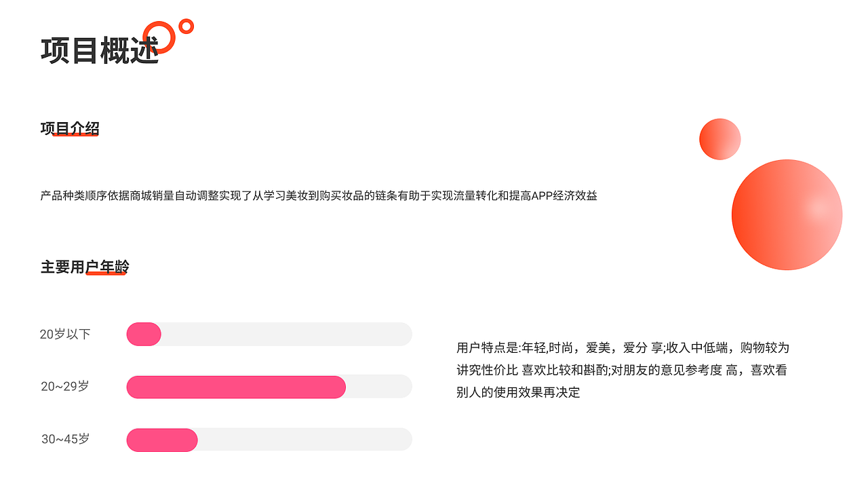Click the pink fill of 20岁以下 bar
Viewport: 868px width, 496px height.
pyautogui.click(x=144, y=334)
